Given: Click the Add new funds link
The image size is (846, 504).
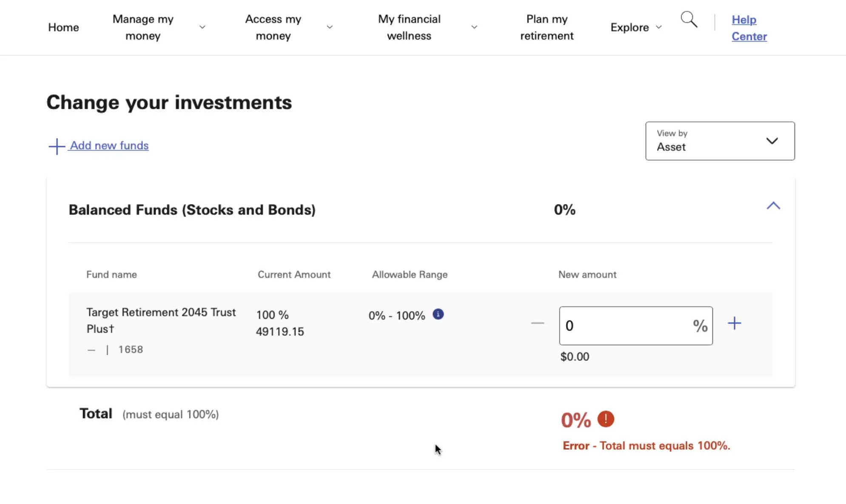Looking at the screenshot, I should click(x=109, y=145).
